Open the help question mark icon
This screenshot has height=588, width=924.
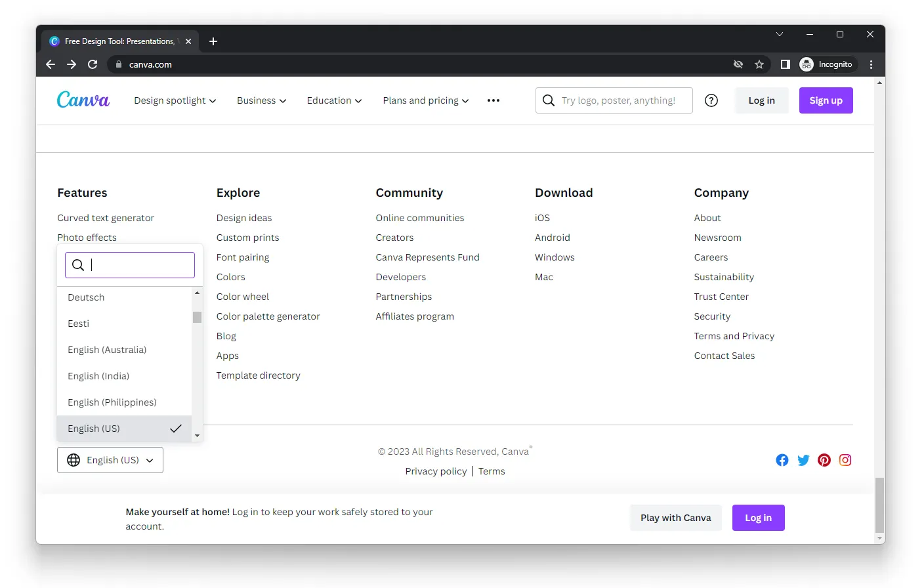(711, 100)
